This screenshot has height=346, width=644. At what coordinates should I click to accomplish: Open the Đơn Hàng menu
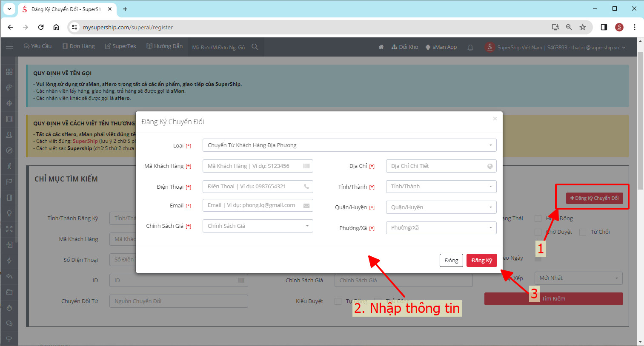79,46
